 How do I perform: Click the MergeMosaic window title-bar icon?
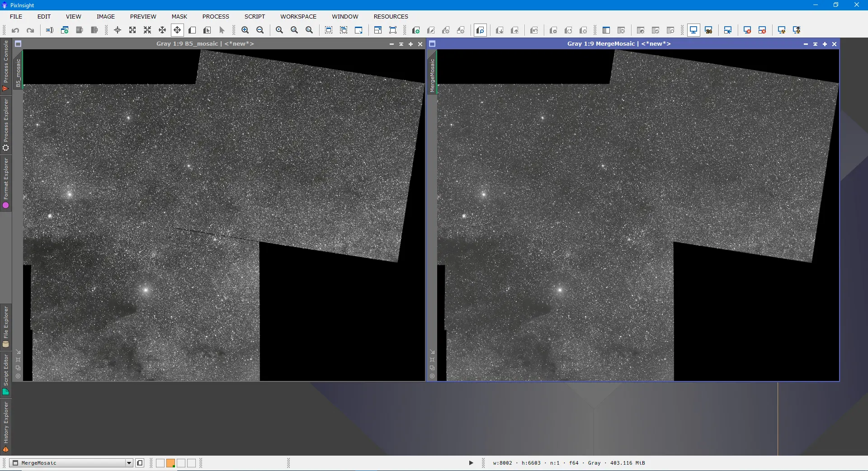pyautogui.click(x=432, y=44)
